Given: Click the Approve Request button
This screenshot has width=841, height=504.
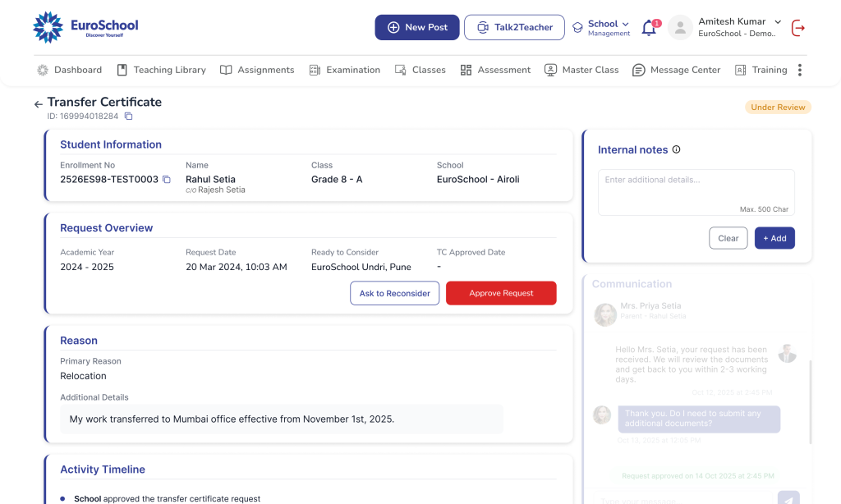Looking at the screenshot, I should 501,293.
